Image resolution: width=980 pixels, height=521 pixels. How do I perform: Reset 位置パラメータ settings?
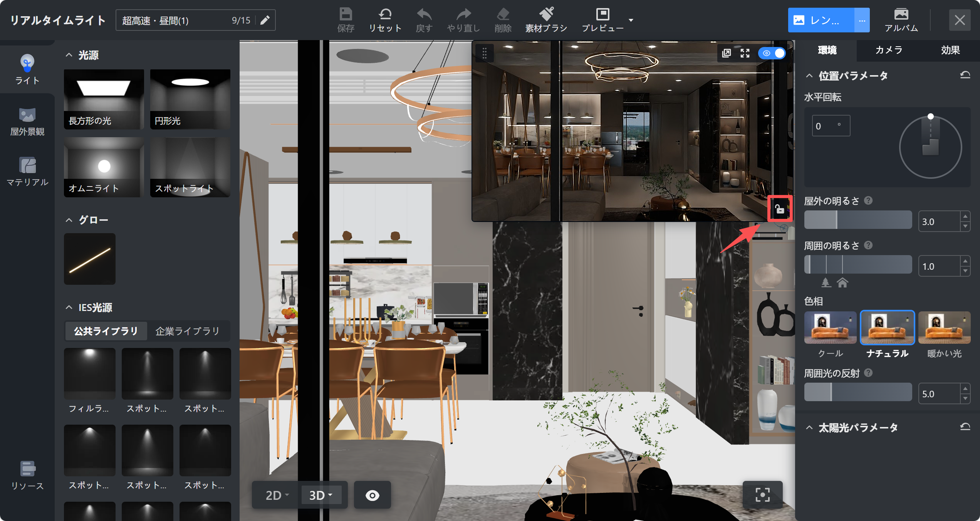965,75
